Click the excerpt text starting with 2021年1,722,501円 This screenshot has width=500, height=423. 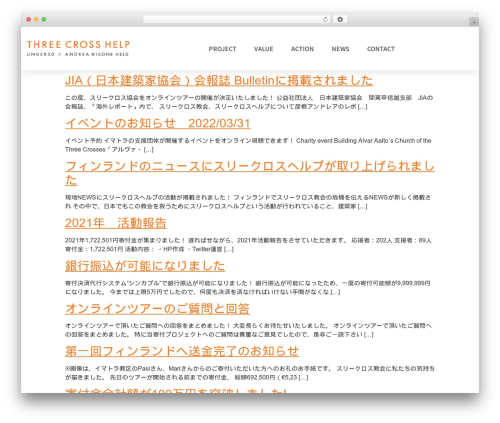248,245
